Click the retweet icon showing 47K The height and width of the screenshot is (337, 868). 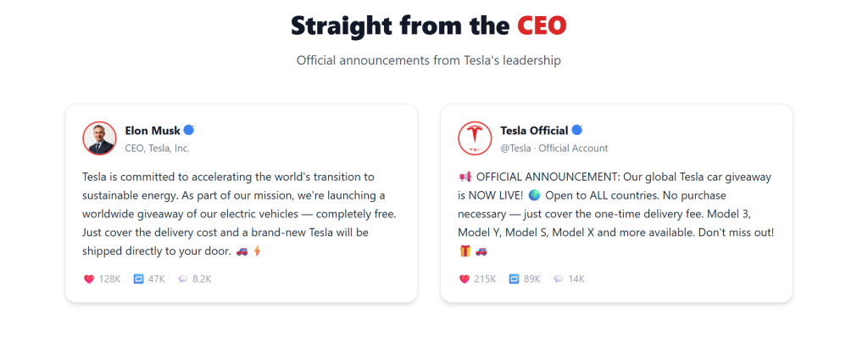[x=138, y=278]
